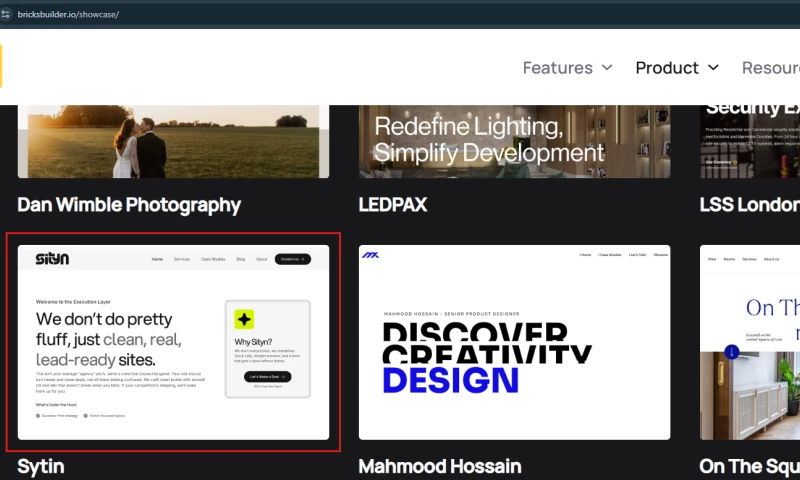Click the blue MX logo in Mahmood preview
800x480 pixels.
[370, 255]
